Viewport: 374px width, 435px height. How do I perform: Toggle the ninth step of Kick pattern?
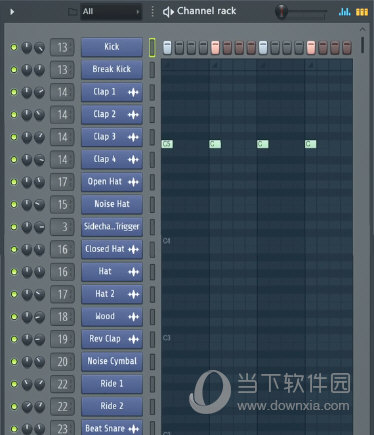point(263,48)
